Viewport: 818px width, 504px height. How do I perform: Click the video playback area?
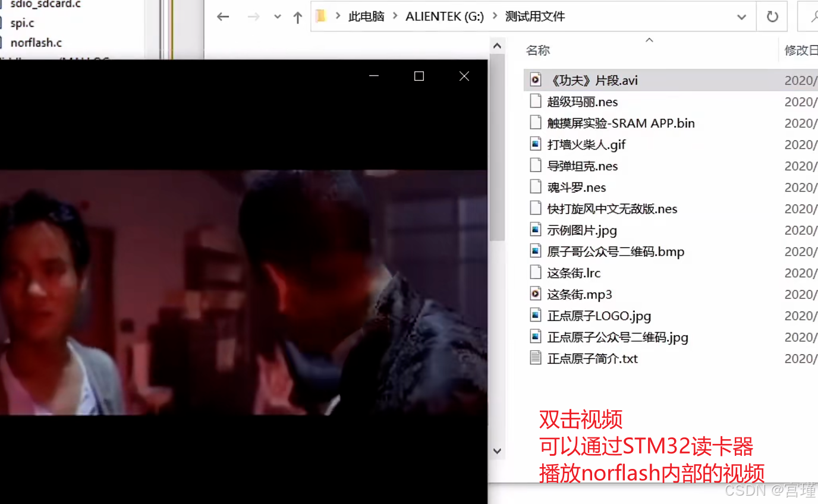pos(243,292)
